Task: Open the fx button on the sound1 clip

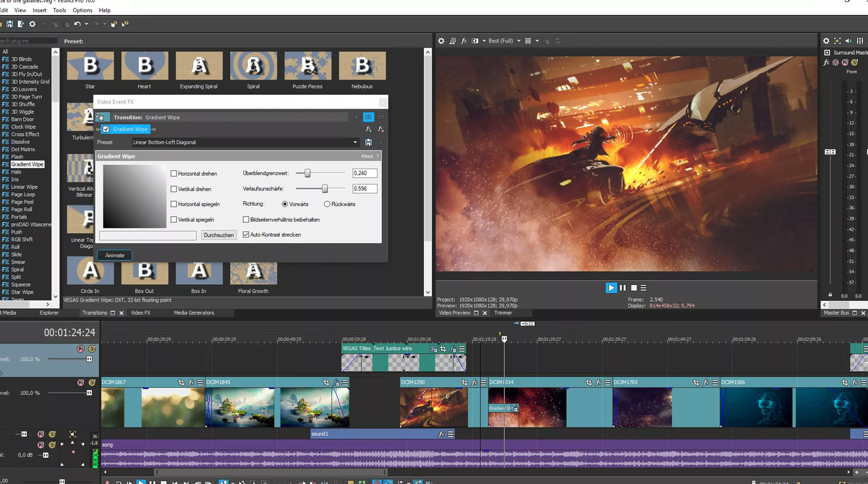Action: coord(441,434)
